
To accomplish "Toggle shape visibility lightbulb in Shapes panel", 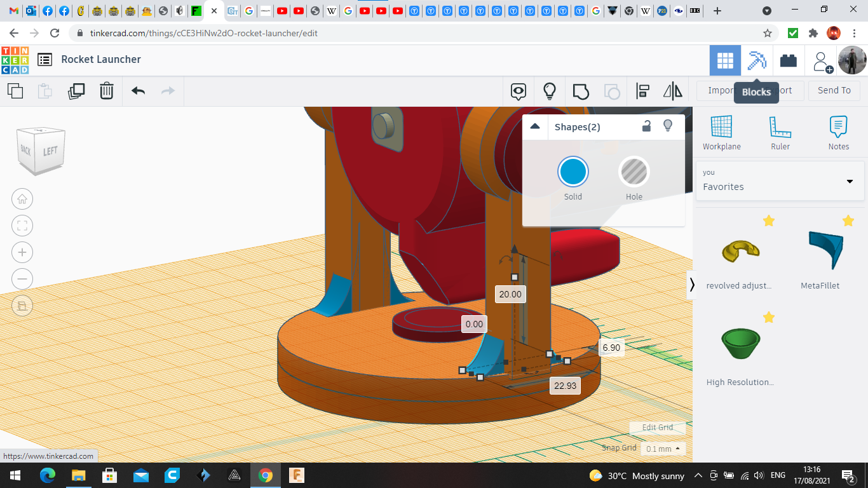I will tap(668, 126).
